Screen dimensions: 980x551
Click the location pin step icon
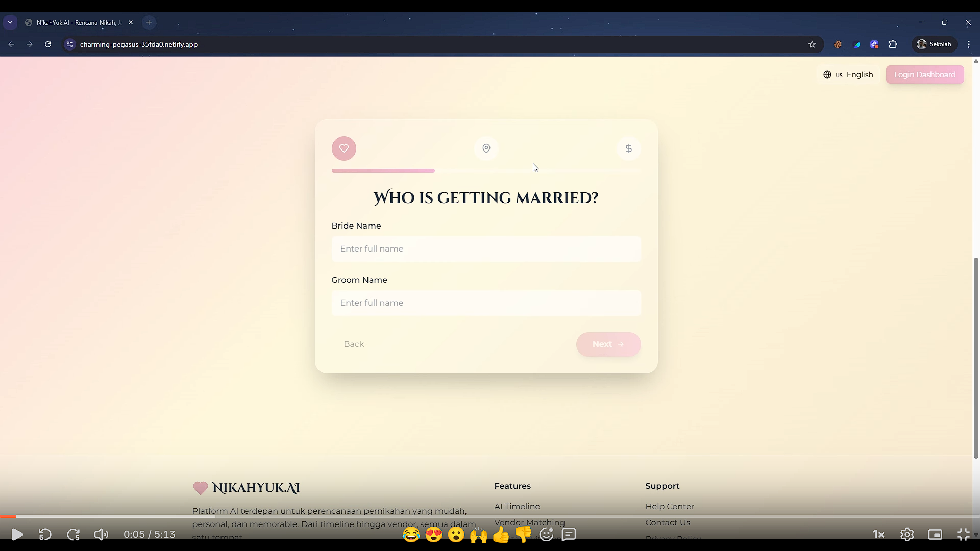click(486, 148)
